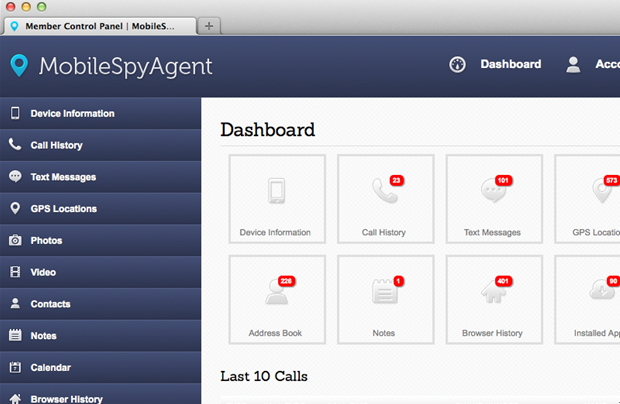Click the tab's location pin favicon
This screenshot has width=620, height=404.
(x=14, y=26)
